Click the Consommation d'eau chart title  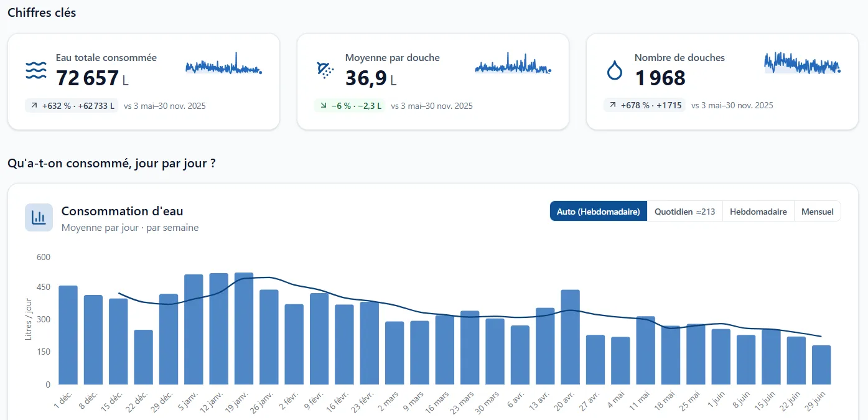point(123,212)
